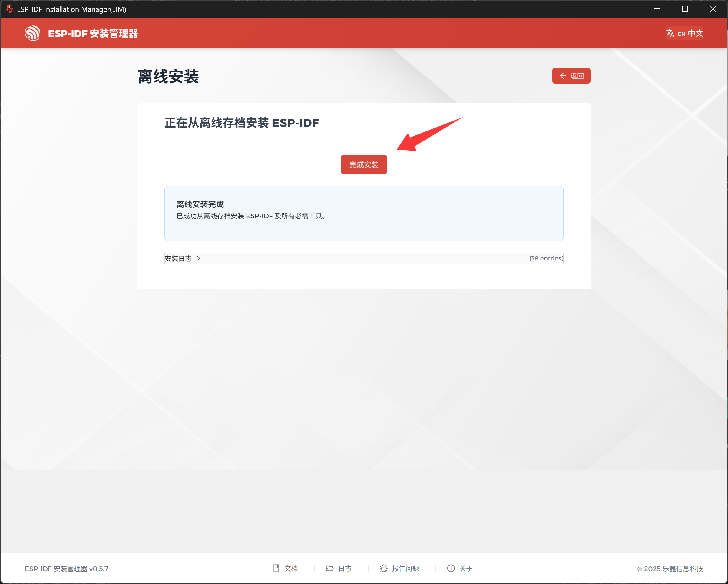Screen dimensions: 728x584
Task: Click the 已成功从离线存档安装 success description
Action: point(252,216)
